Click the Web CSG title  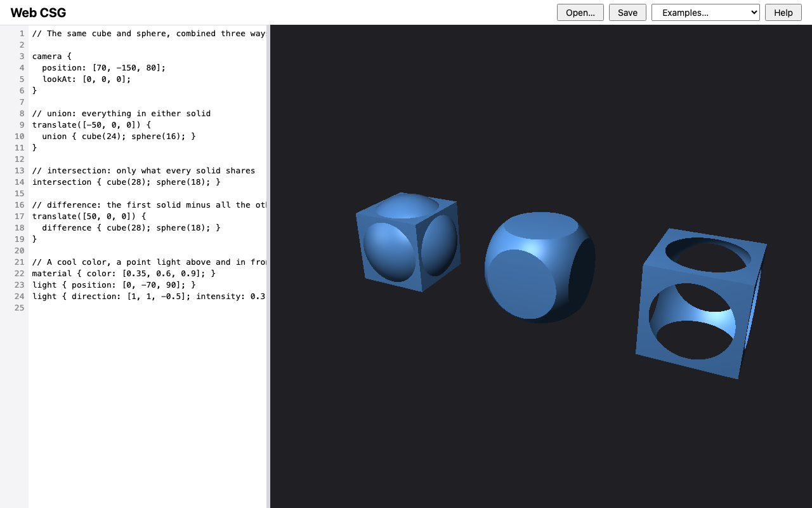[x=38, y=13]
